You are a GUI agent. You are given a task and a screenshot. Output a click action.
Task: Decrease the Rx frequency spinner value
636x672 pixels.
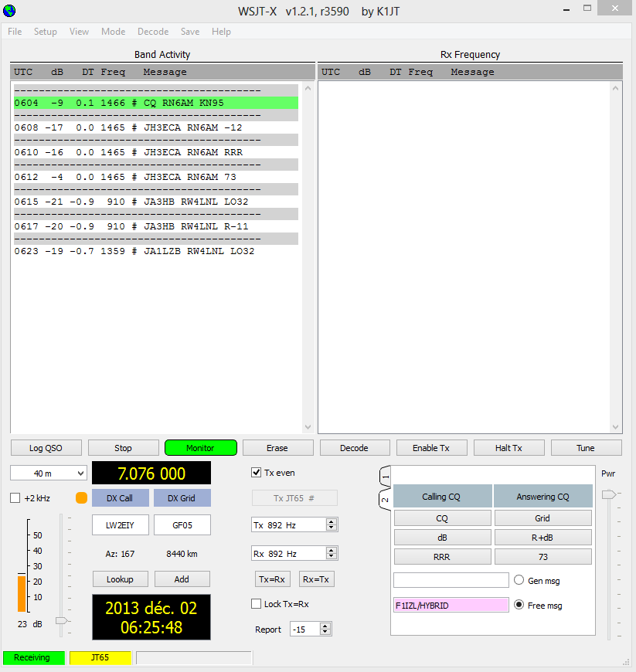(x=331, y=557)
